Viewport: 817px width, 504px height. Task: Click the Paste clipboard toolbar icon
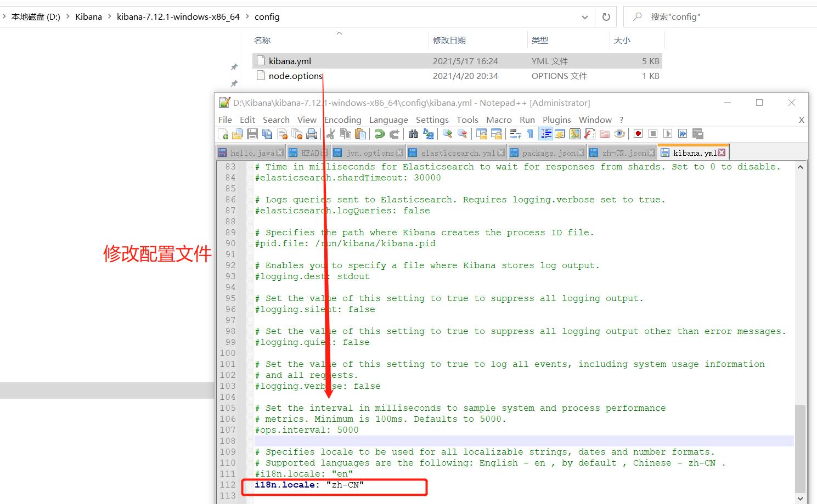pyautogui.click(x=360, y=134)
